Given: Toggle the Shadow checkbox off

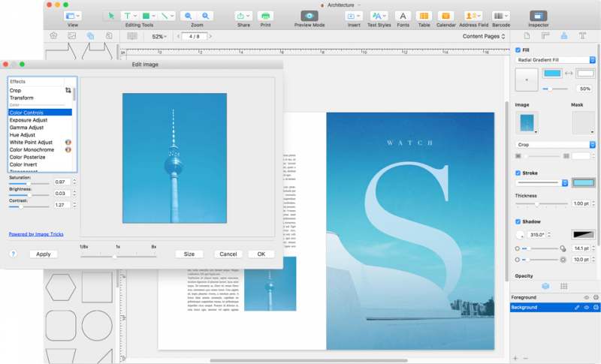Looking at the screenshot, I should (518, 221).
